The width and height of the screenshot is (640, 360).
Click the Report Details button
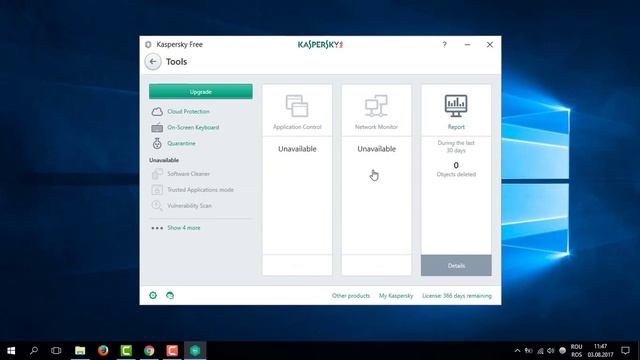456,266
